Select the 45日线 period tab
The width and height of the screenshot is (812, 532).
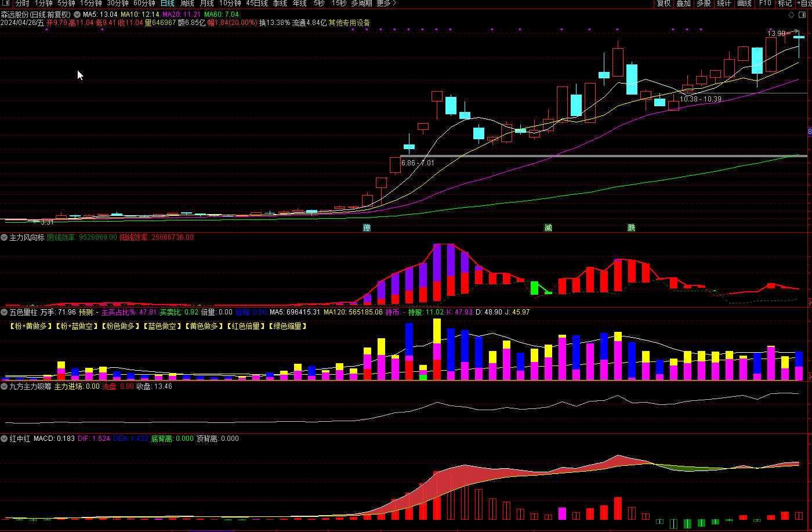click(257, 3)
